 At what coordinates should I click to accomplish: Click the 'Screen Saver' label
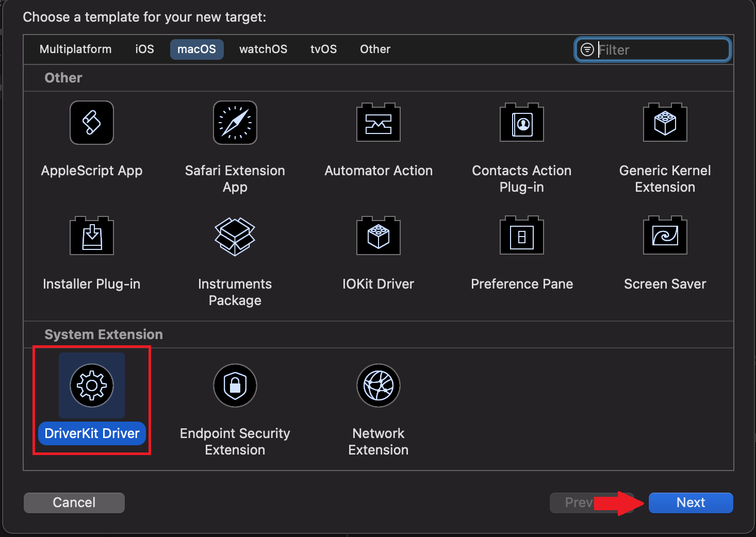click(665, 284)
